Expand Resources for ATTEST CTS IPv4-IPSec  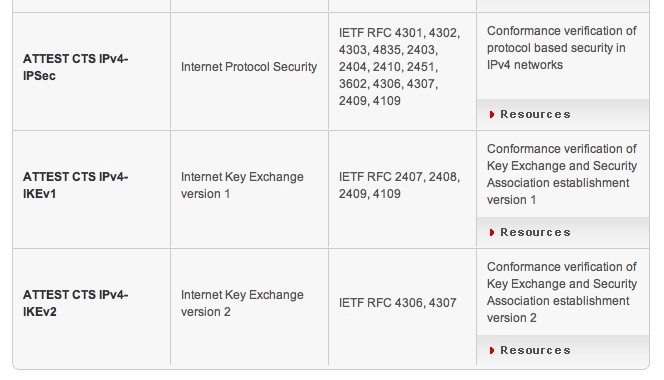point(535,114)
